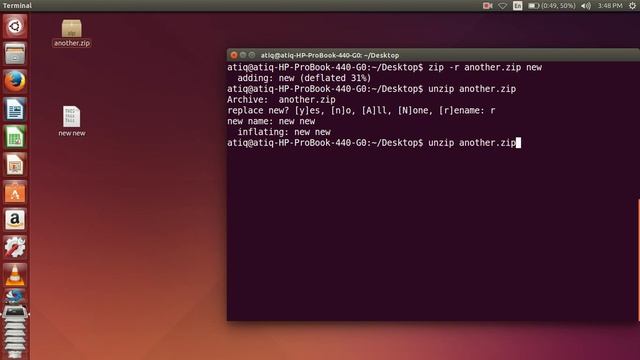Viewport: 640px width, 360px height.
Task: Open LibreOffice Writer from launcher
Action: pos(15,109)
